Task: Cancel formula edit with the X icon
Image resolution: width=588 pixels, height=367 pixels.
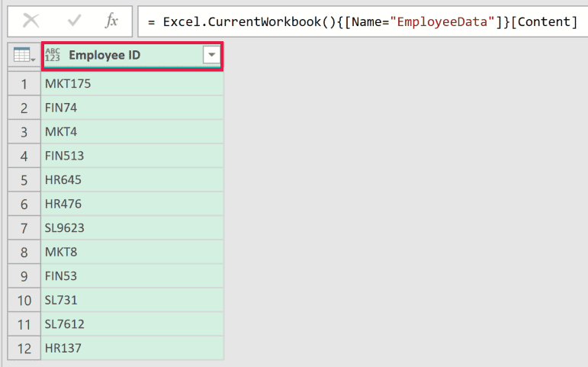Action: tap(31, 21)
